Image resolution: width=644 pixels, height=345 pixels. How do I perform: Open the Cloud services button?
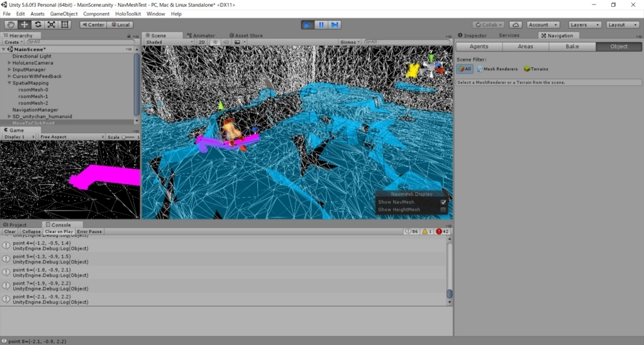tap(516, 25)
